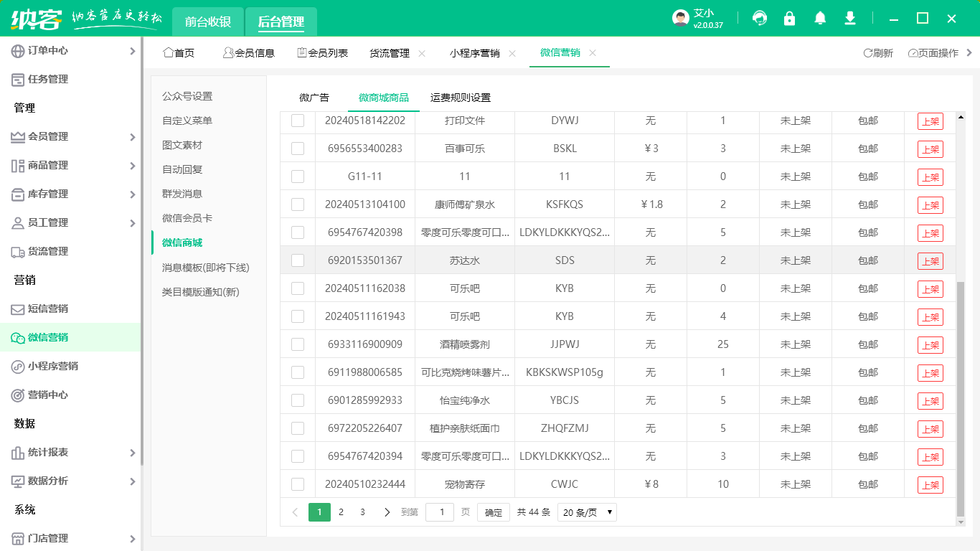980x551 pixels.
Task: Click the lock screen icon
Action: tap(790, 19)
